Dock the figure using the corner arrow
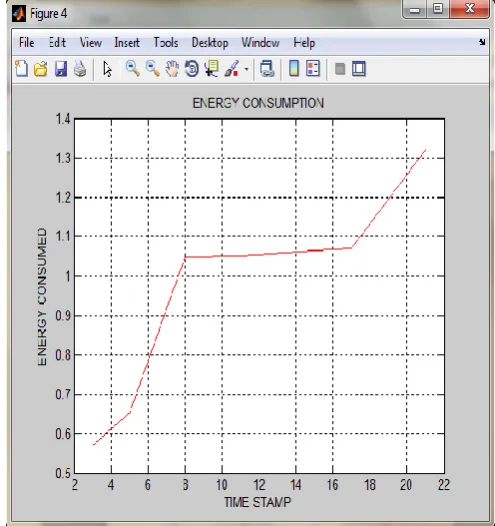The height and width of the screenshot is (526, 495). [482, 42]
